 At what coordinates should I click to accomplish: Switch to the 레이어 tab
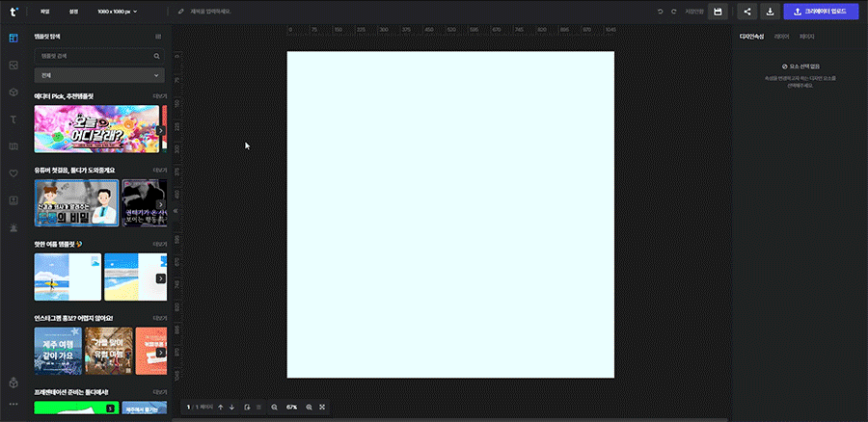(x=781, y=37)
